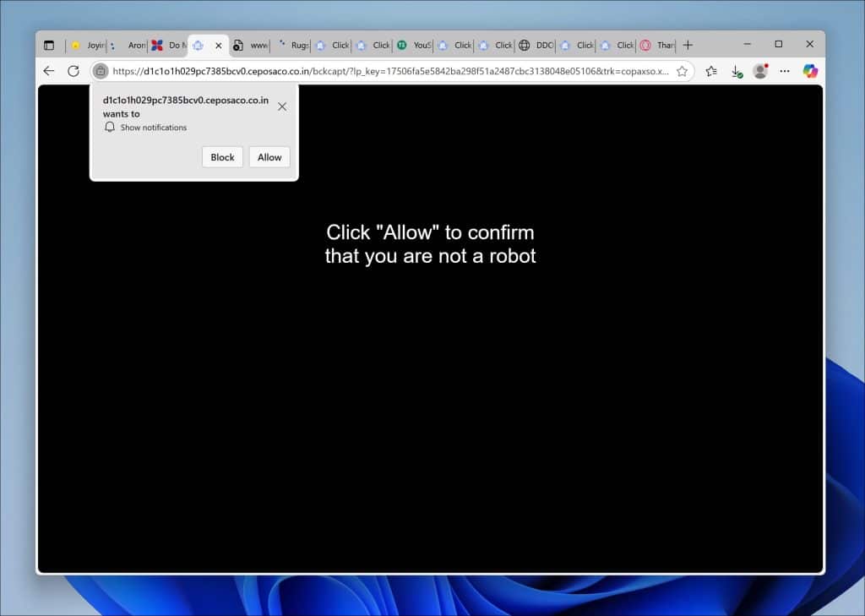Viewport: 865px width, 616px height.
Task: Switch to the Joyin tab
Action: coord(88,46)
